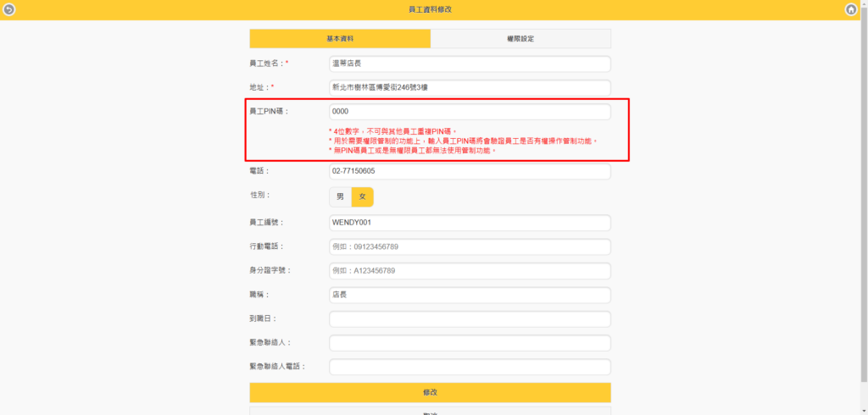Click the 修改 submit button
868x415 pixels.
(x=430, y=392)
